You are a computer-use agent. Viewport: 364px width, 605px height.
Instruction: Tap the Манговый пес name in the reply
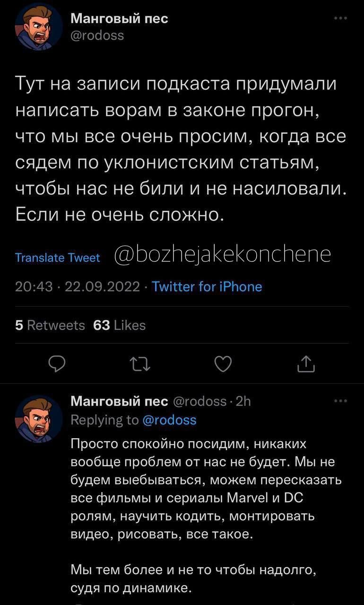[x=119, y=401]
